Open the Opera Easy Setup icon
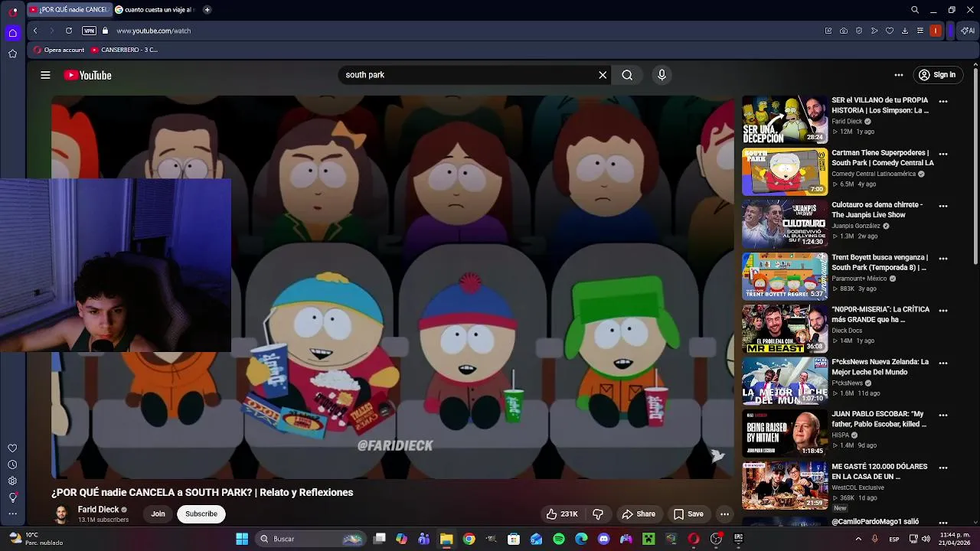 (x=920, y=31)
